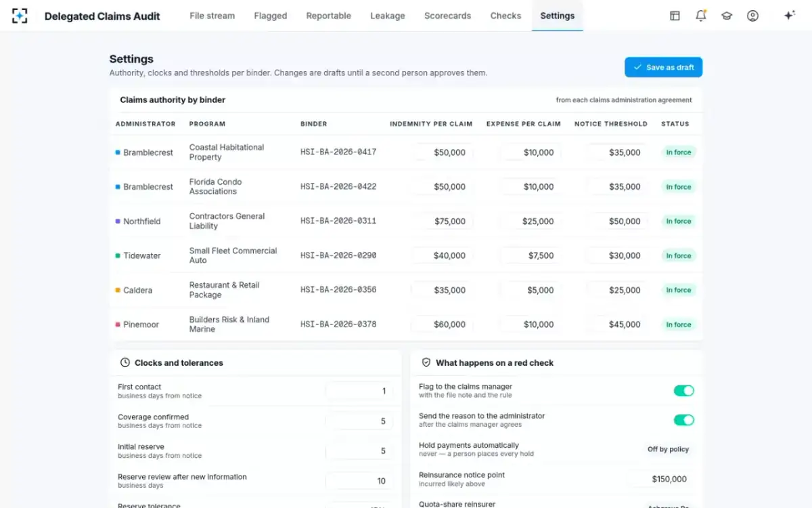Edit Tidewater notice threshold showing $30,000
812x508 pixels.
[x=617, y=256]
